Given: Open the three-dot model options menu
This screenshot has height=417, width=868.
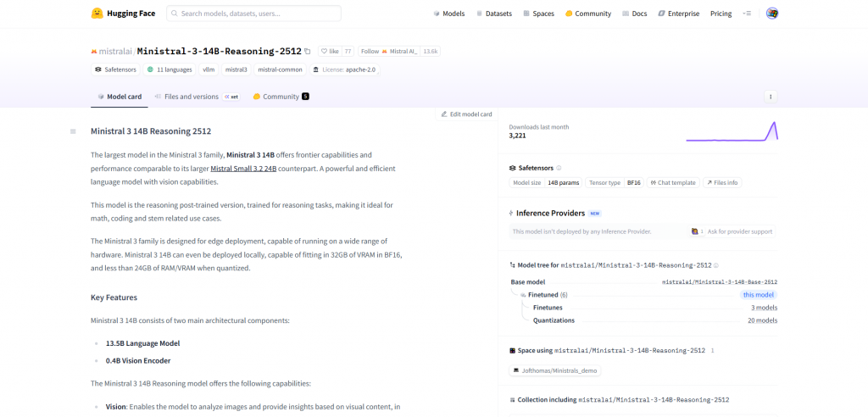Looking at the screenshot, I should [771, 97].
